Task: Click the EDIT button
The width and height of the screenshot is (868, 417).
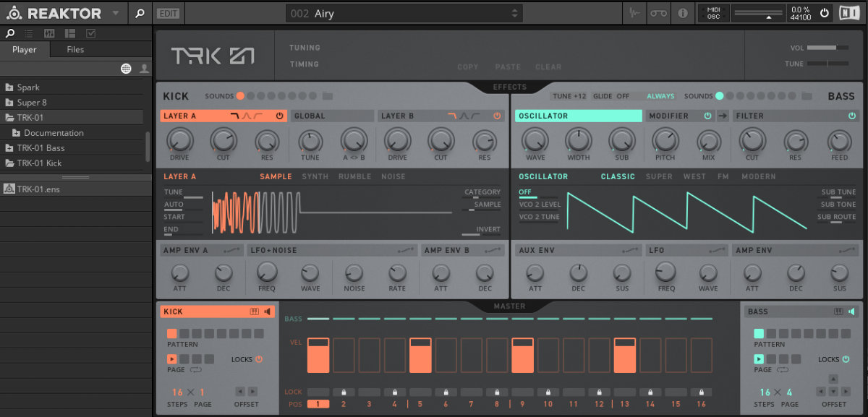Action: [168, 12]
